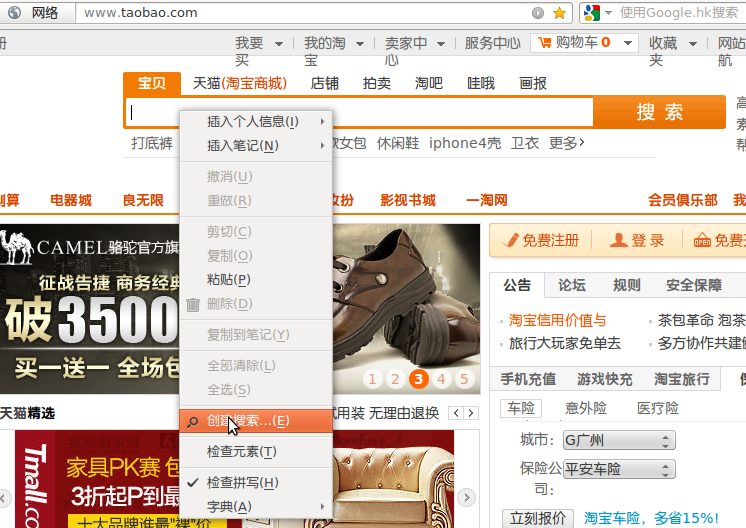746x528 pixels.
Task: Click the magnifier icon in 创建搜索
Action: pos(192,421)
